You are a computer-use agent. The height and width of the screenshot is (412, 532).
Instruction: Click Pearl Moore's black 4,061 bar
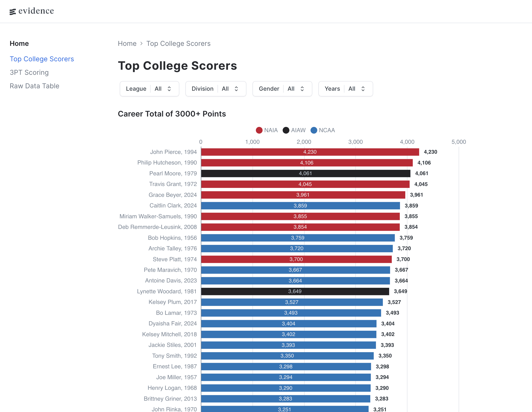tap(305, 173)
